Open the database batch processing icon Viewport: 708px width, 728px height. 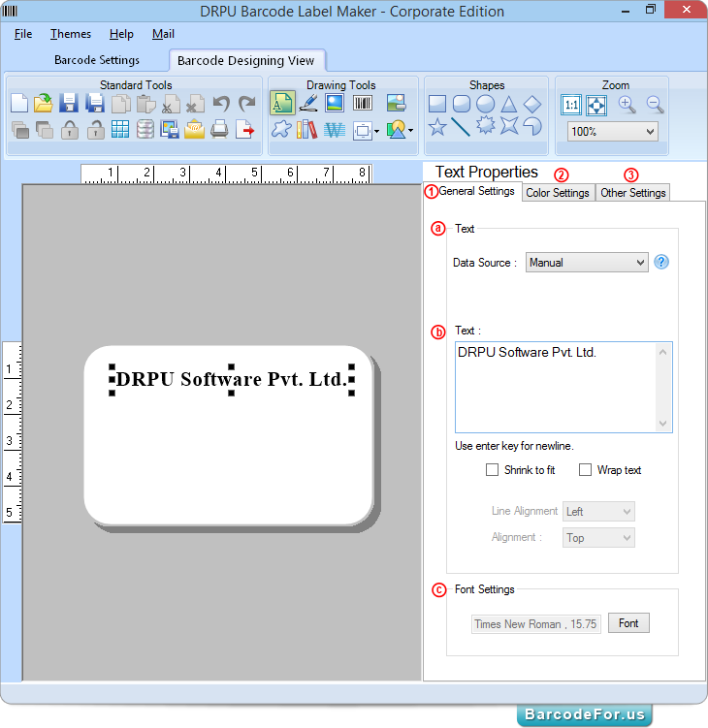145,130
